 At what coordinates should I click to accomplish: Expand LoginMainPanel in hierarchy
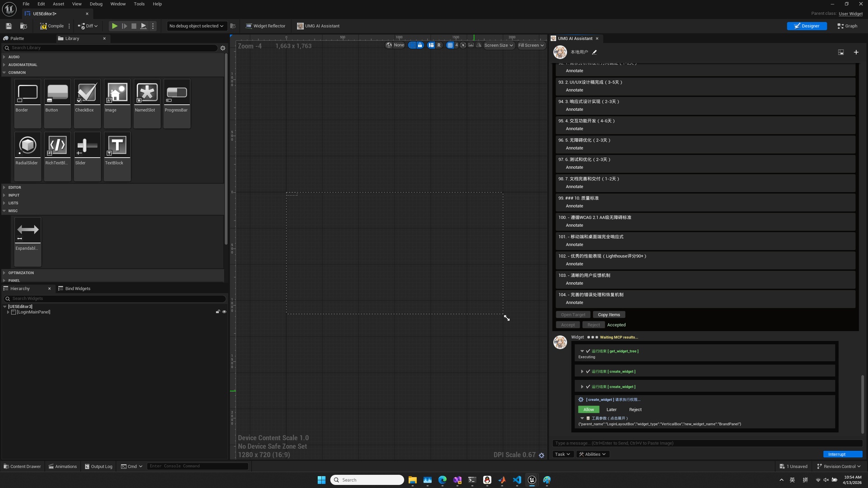8,312
